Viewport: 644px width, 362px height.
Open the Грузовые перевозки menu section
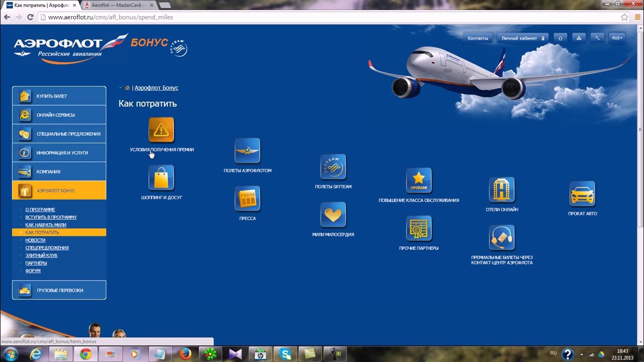tap(59, 290)
